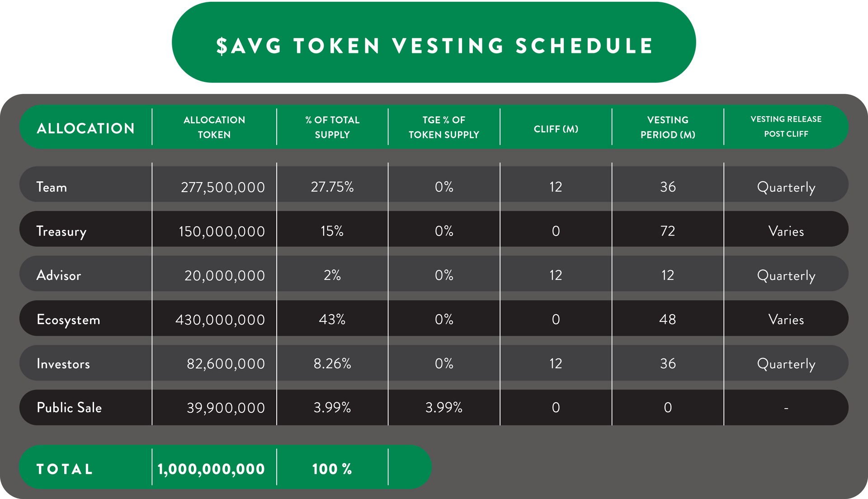
Task: Click the % OF TOTAL SUPPLY header
Action: (x=332, y=127)
